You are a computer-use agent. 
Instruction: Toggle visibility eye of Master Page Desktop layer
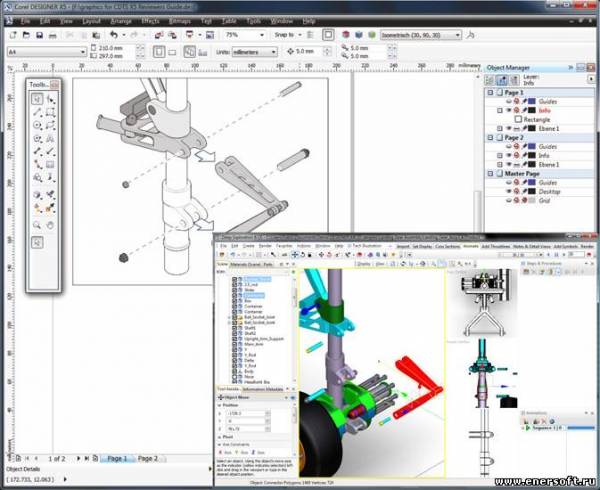[x=509, y=191]
